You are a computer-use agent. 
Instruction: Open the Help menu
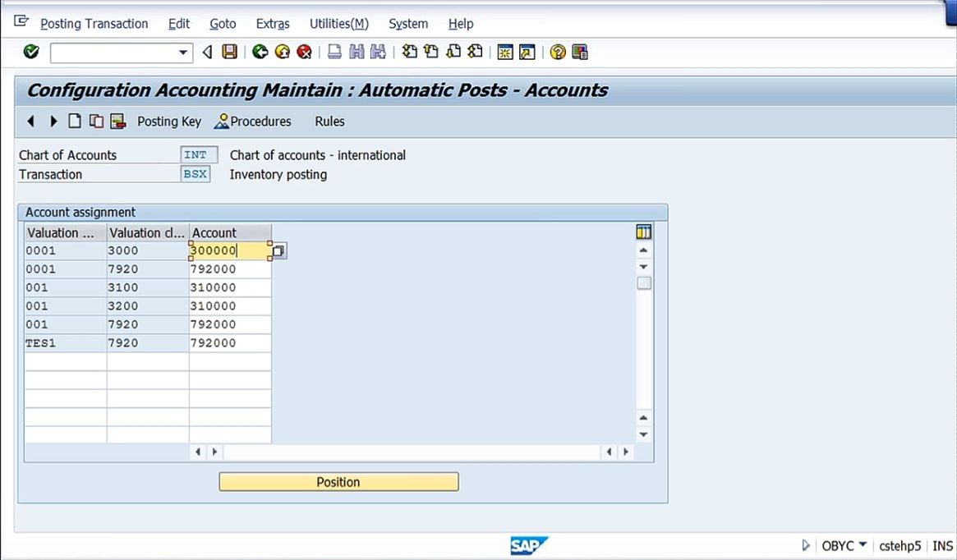tap(461, 24)
